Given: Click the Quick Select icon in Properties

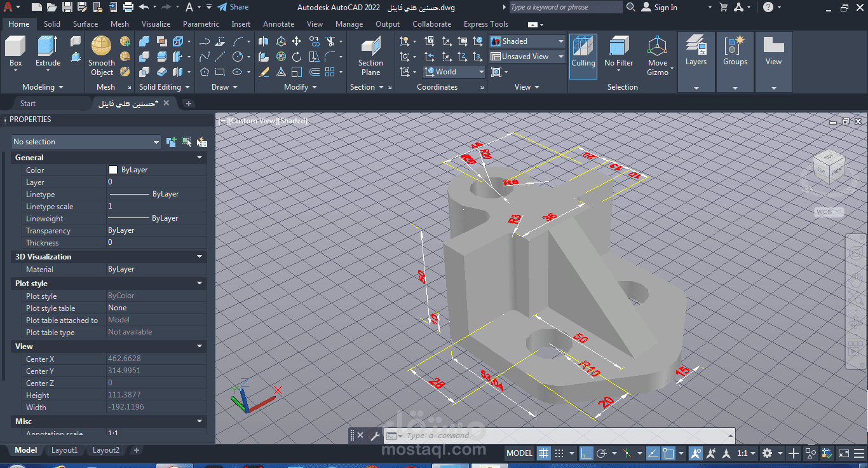Looking at the screenshot, I should click(201, 142).
